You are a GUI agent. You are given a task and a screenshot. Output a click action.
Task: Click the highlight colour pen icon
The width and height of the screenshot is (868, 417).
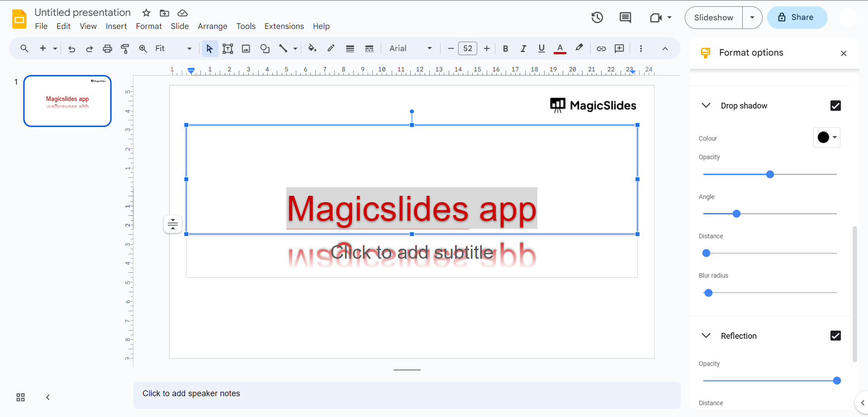(579, 48)
